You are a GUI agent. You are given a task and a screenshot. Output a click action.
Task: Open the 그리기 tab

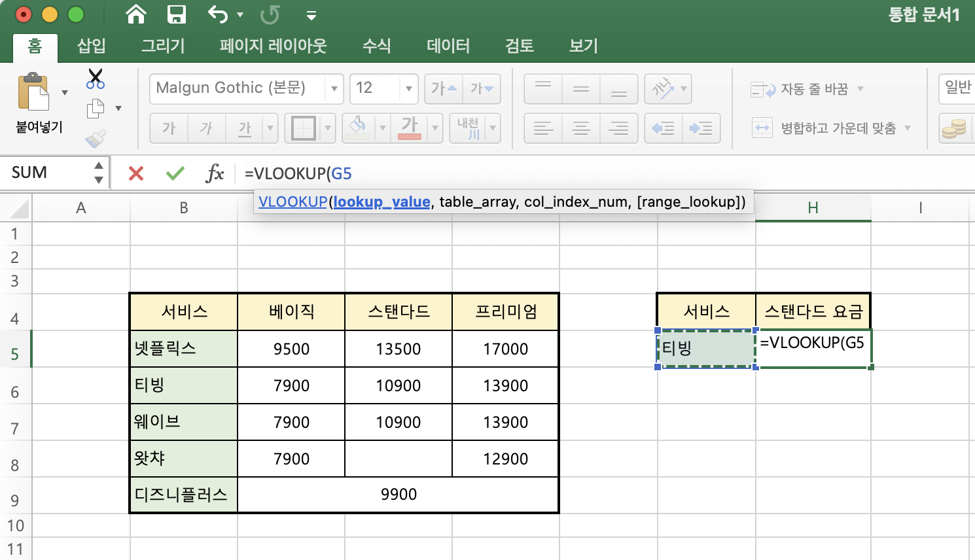(x=163, y=46)
